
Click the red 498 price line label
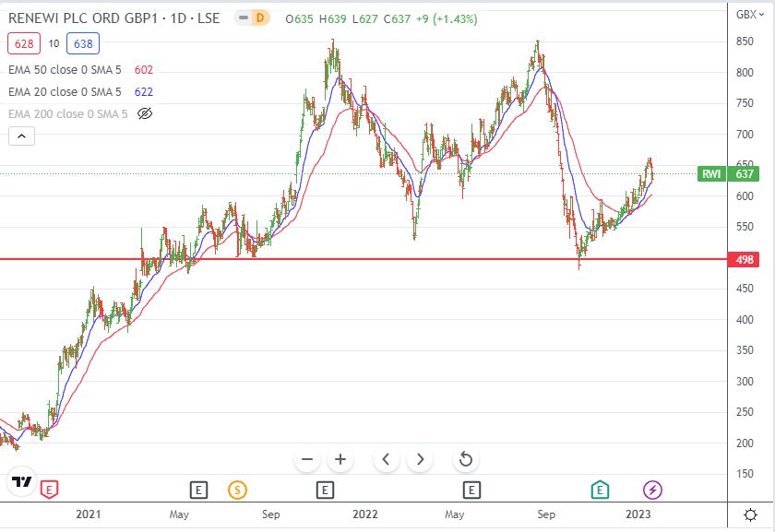point(744,259)
